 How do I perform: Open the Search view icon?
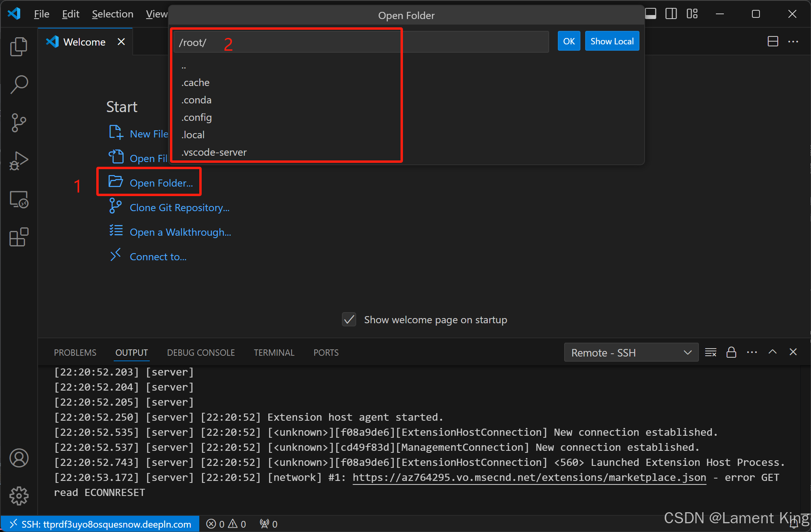pos(19,84)
